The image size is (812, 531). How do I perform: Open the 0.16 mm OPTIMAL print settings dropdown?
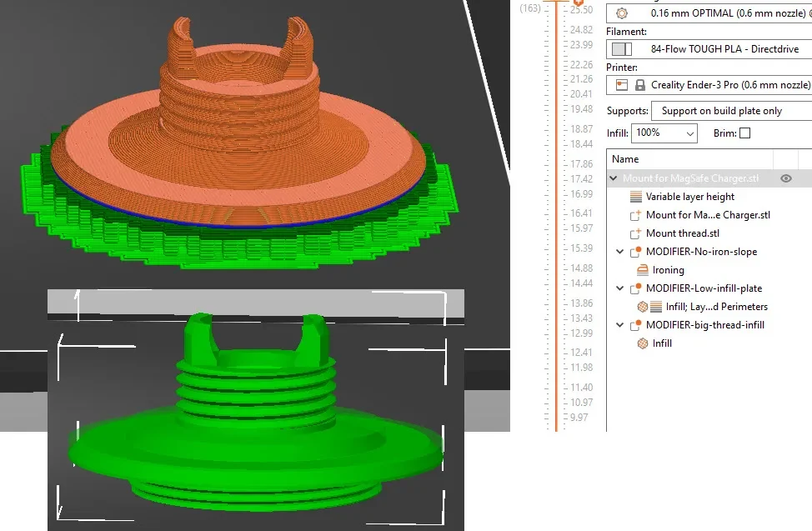tap(709, 13)
